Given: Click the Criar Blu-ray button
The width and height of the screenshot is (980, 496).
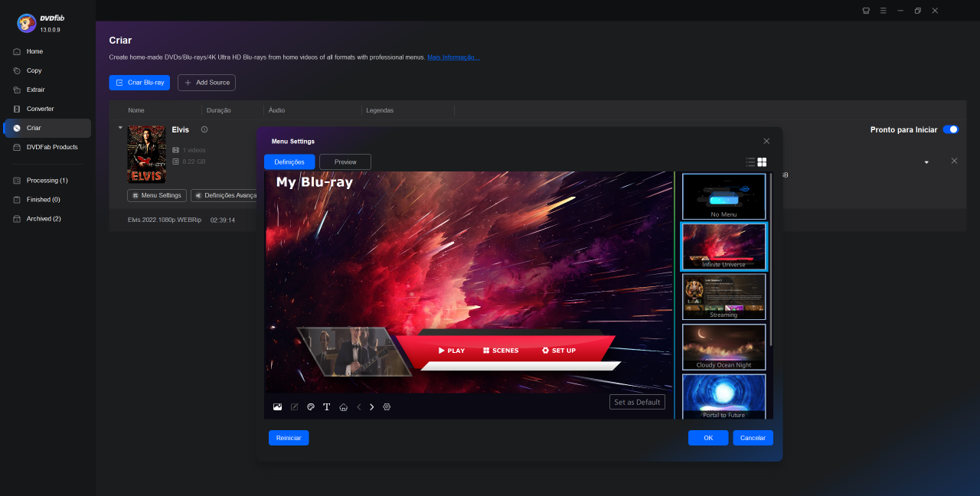Looking at the screenshot, I should click(x=139, y=83).
